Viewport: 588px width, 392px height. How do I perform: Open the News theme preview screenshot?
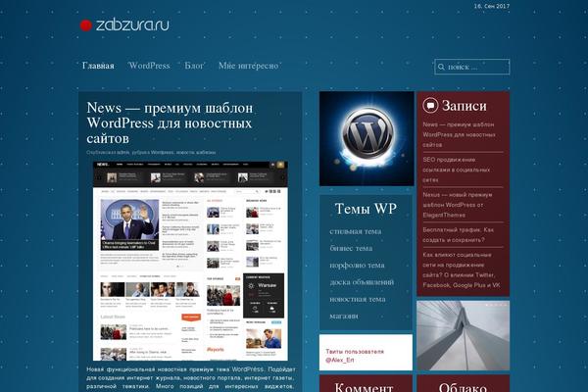[x=190, y=261]
